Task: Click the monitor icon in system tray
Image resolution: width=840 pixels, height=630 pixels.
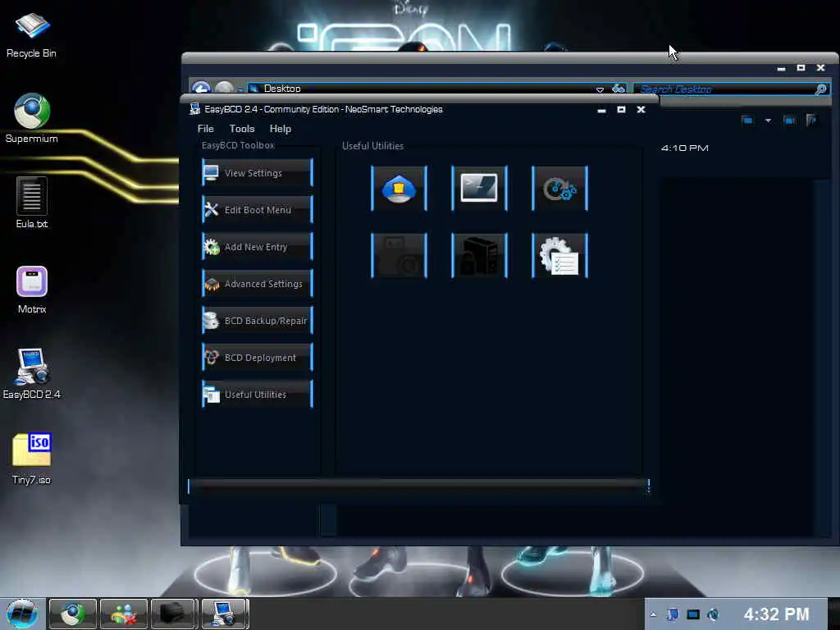Action: pyautogui.click(x=693, y=614)
